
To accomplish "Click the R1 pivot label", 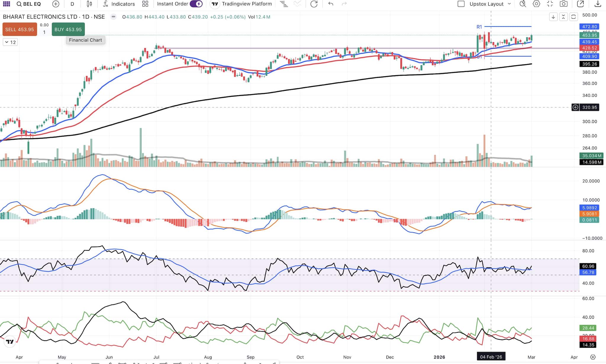I will coord(479,27).
